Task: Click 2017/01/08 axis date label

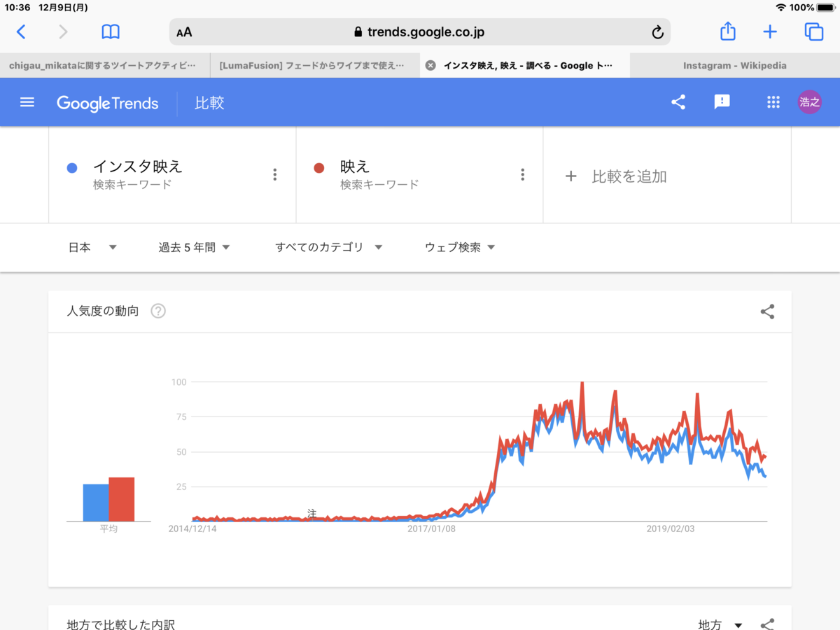Action: point(432,529)
